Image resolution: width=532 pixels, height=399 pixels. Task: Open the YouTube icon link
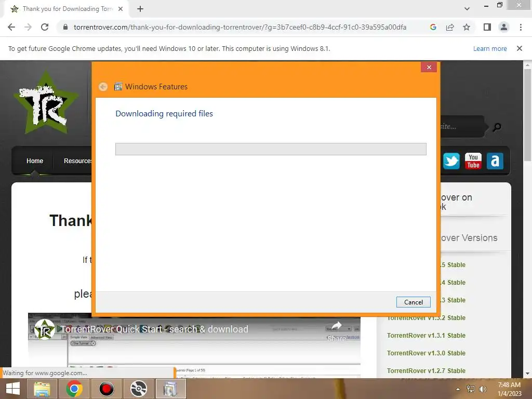tap(473, 161)
